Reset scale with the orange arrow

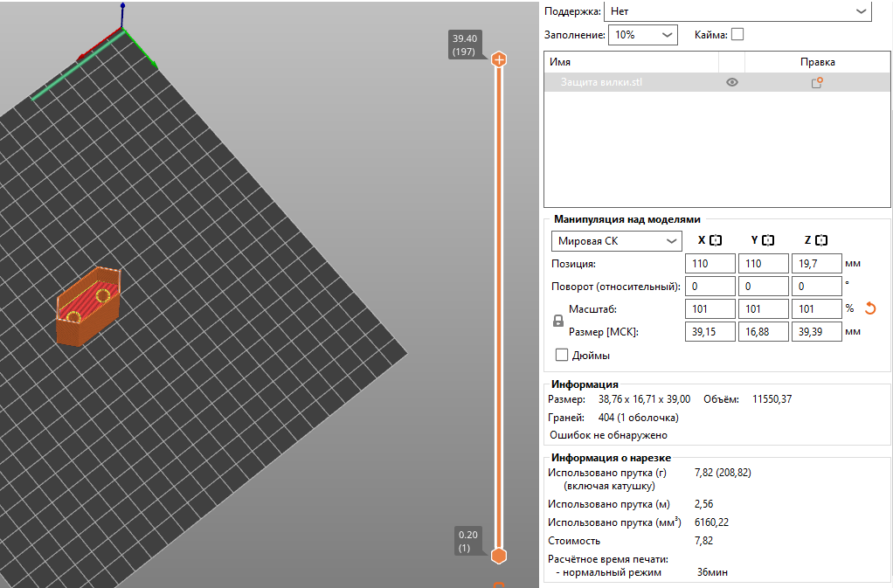point(869,308)
